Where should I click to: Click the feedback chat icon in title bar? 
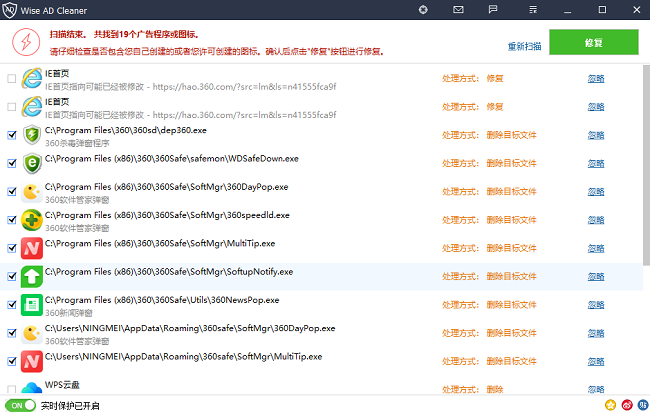coord(493,10)
